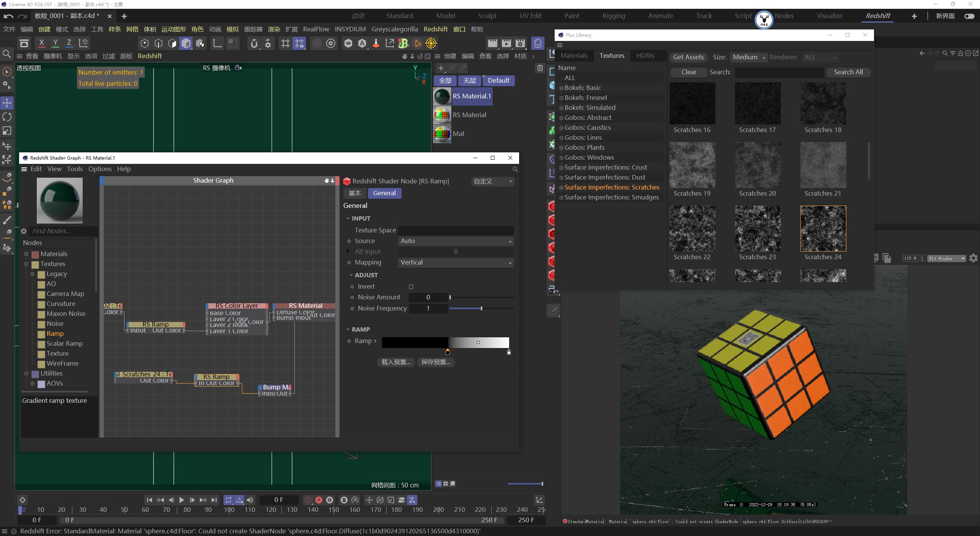Toggle the Invert checkbox in the RS Ramp node
Viewport: 980px width, 536px height.
pos(411,286)
